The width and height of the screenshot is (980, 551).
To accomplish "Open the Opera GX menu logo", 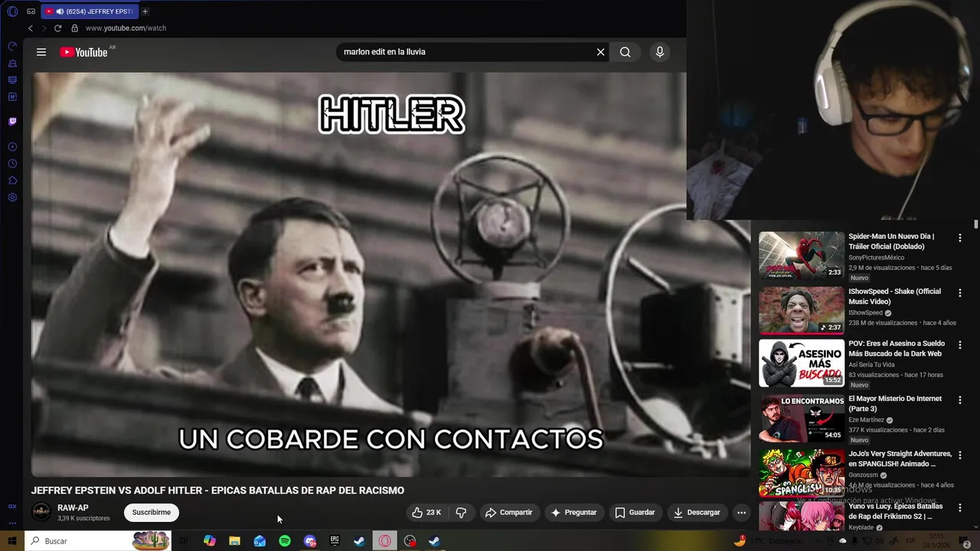I will 12,11.
